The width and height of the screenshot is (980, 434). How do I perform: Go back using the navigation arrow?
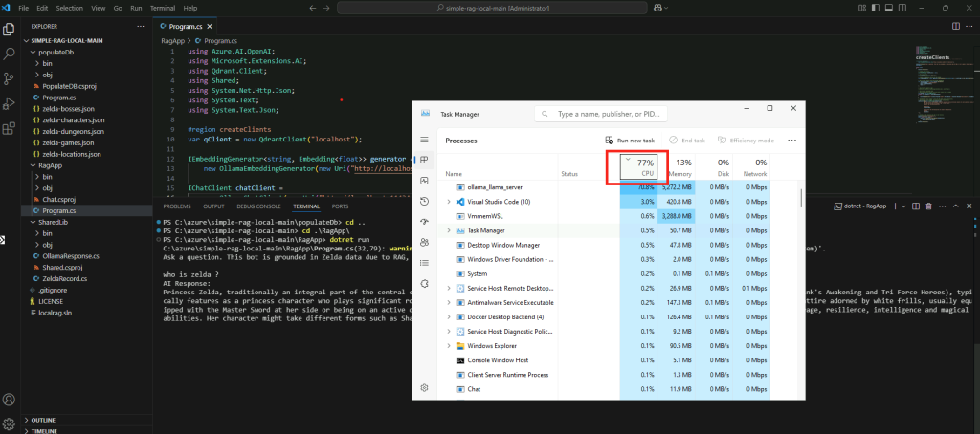[313, 8]
